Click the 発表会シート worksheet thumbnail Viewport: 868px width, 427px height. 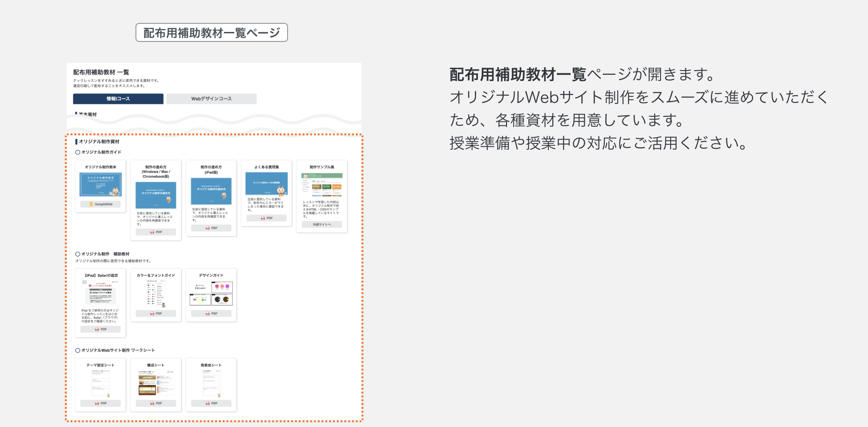click(211, 383)
